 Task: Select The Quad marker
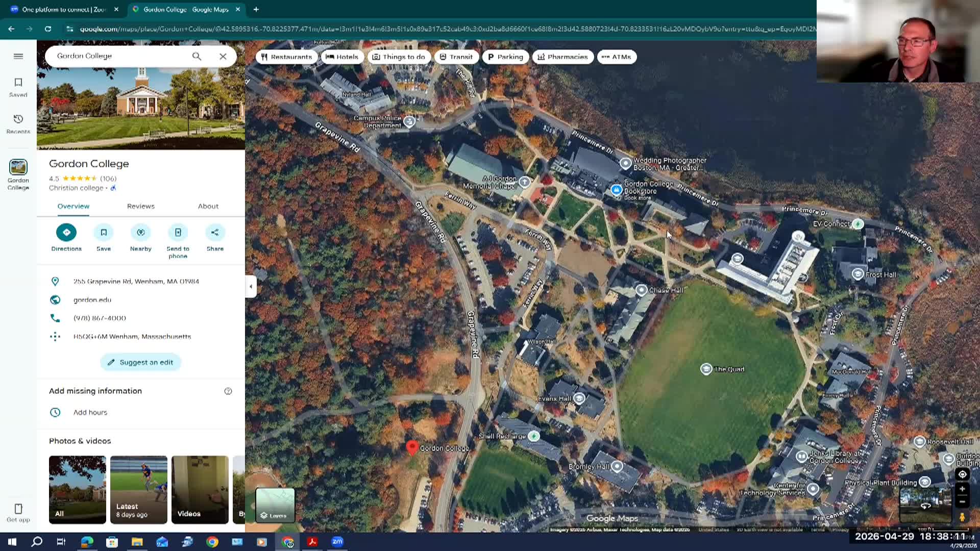pos(706,369)
